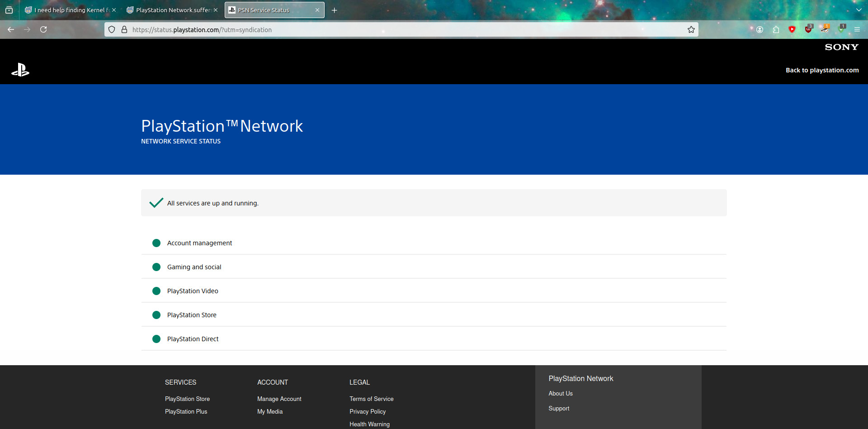This screenshot has height=429, width=868.
Task: Click the green checkmark shield extension
Action: 841,29
